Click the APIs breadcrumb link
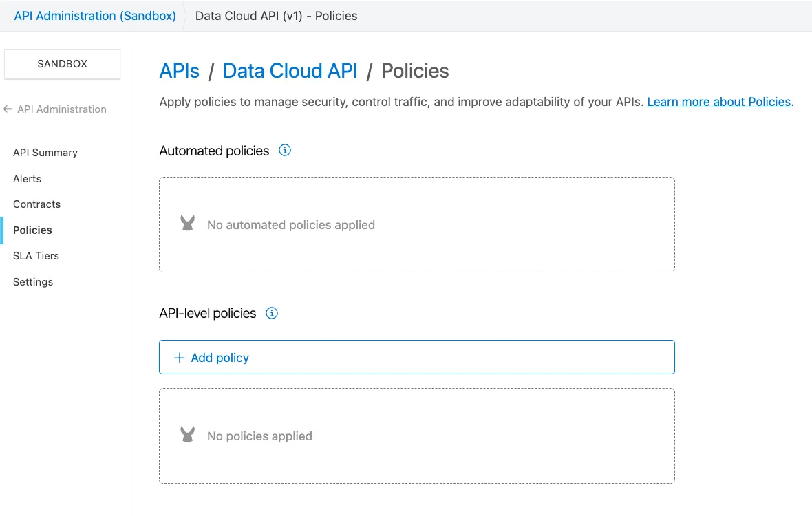 pyautogui.click(x=179, y=71)
